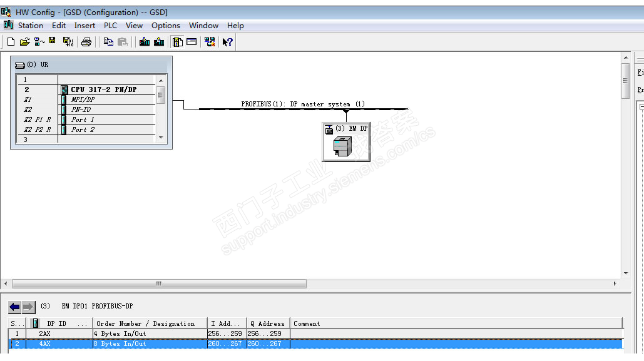Select the 8 Bytes In/Out row
The height and width of the screenshot is (361, 644).
tap(315, 343)
